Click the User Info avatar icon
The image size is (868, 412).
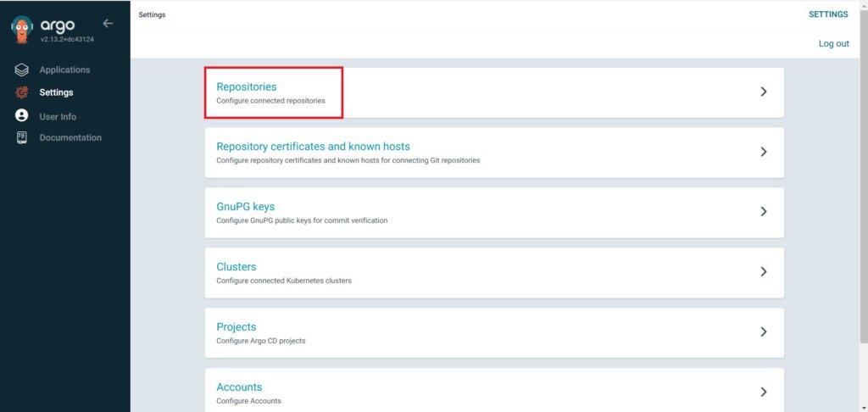[21, 115]
